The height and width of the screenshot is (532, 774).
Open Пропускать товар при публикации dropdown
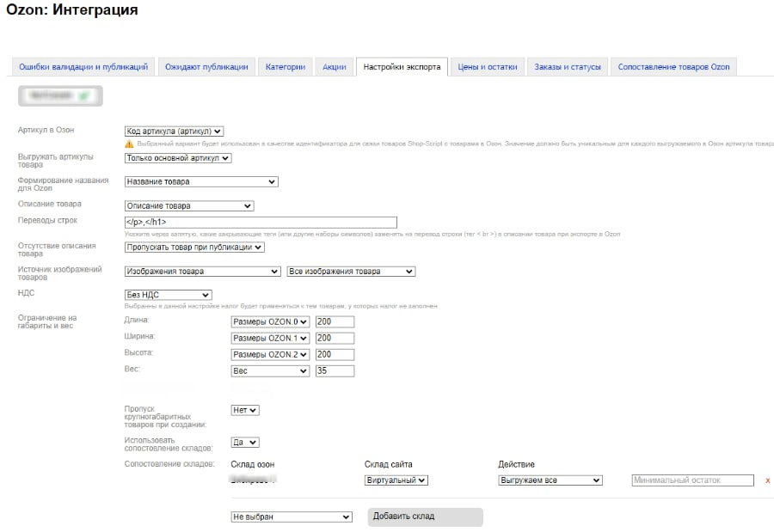(194, 248)
